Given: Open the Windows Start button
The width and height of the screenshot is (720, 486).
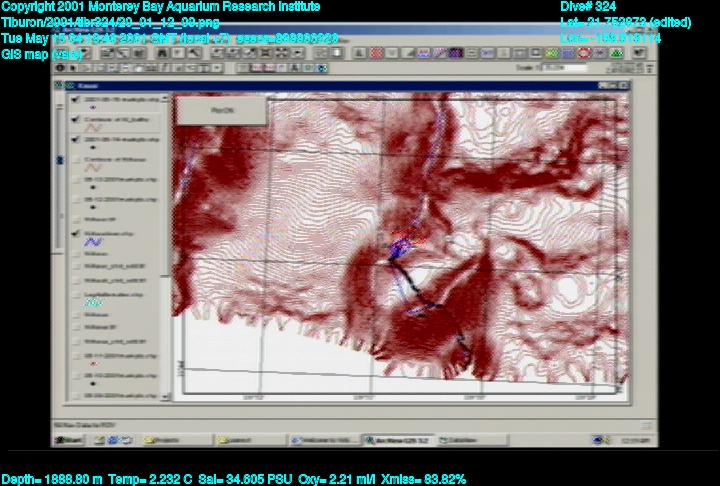Looking at the screenshot, I should (69, 440).
